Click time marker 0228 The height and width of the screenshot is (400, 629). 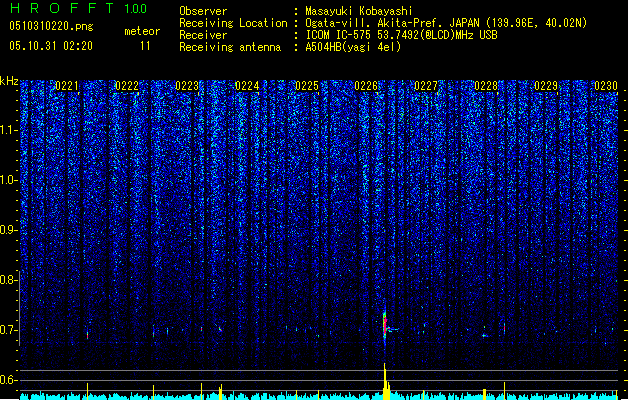click(486, 86)
